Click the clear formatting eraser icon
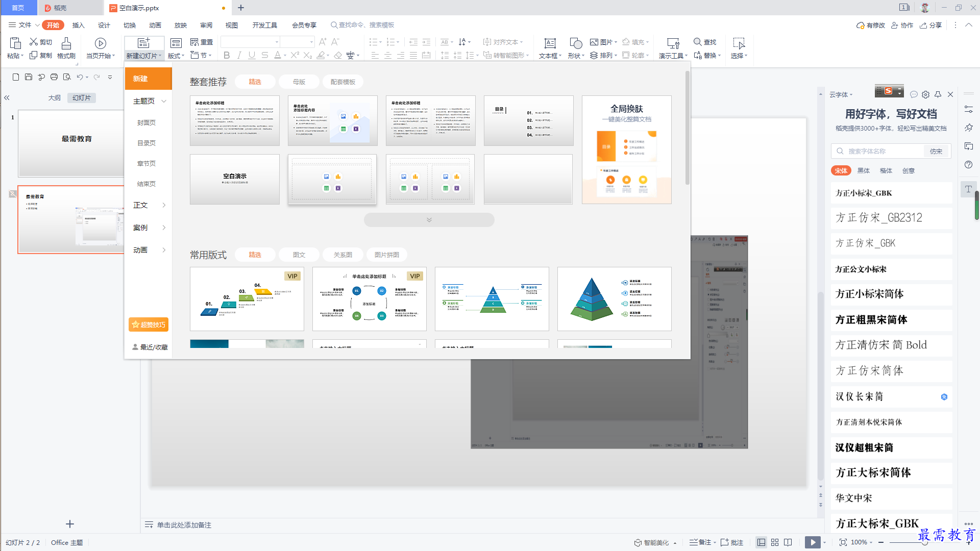This screenshot has height=551, width=980. pyautogui.click(x=338, y=55)
